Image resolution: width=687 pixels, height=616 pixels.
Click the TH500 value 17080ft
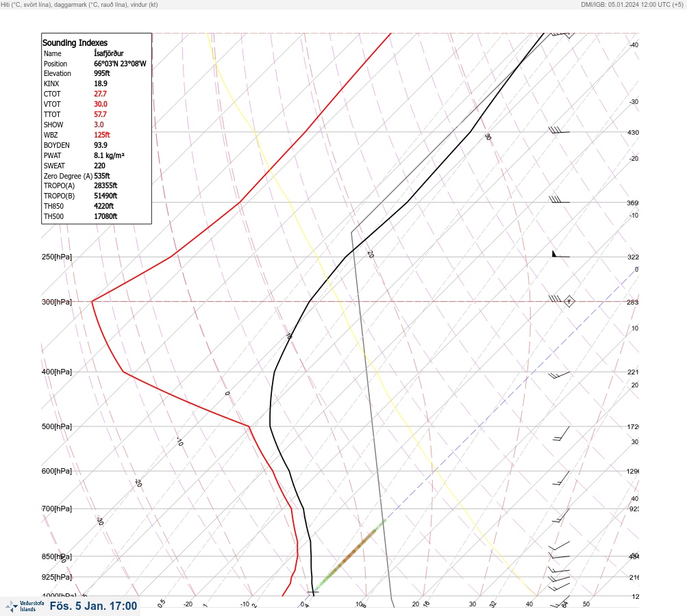[105, 216]
